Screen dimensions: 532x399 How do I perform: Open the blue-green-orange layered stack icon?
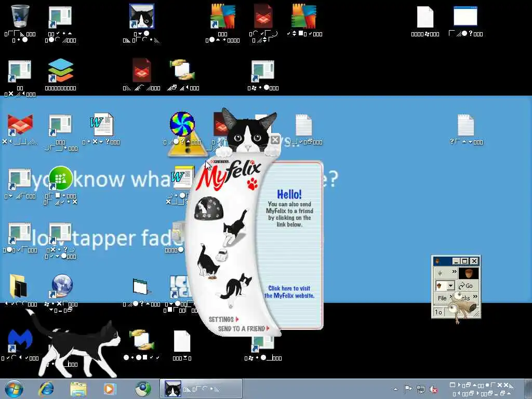[60, 70]
